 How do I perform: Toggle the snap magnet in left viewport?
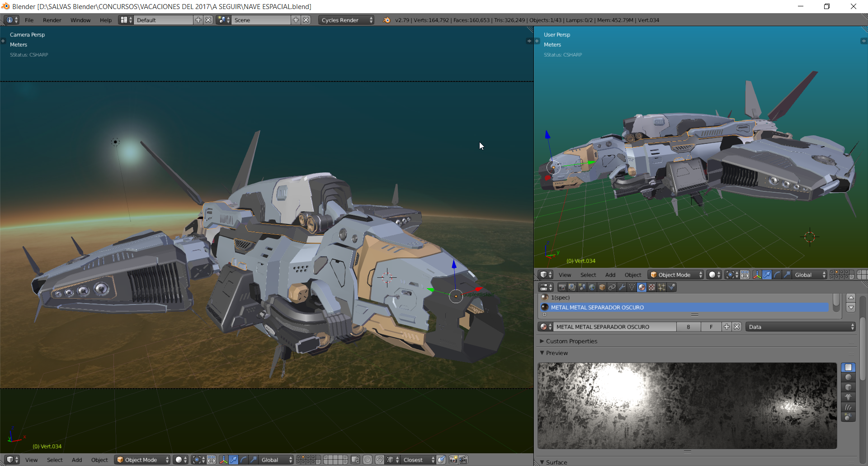pos(380,460)
